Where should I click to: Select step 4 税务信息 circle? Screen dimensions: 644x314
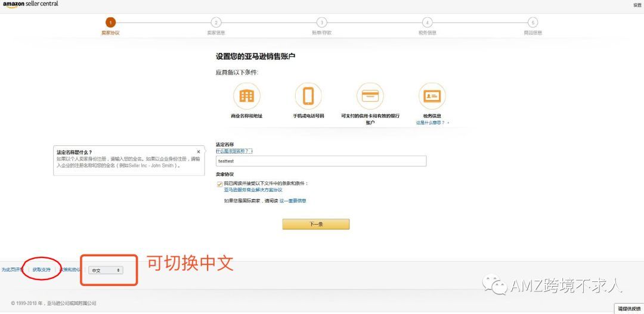[427, 23]
